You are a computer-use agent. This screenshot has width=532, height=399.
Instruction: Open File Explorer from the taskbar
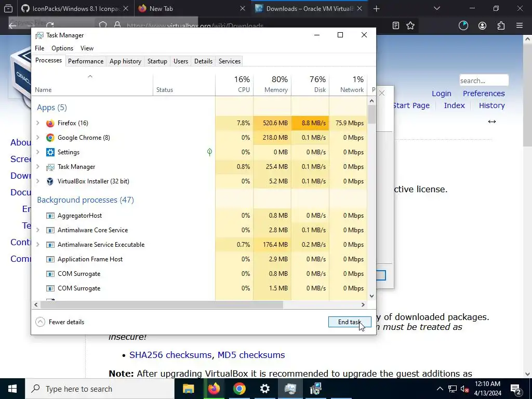tap(188, 389)
